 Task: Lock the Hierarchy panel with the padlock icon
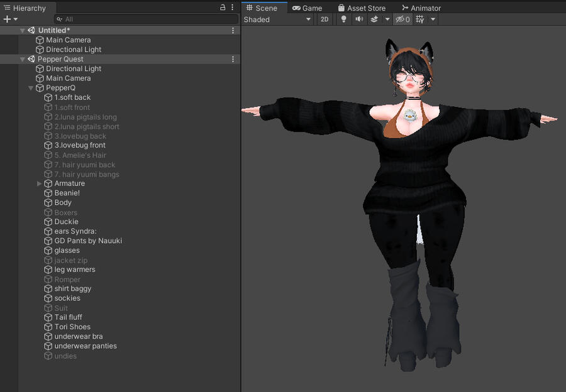point(223,8)
